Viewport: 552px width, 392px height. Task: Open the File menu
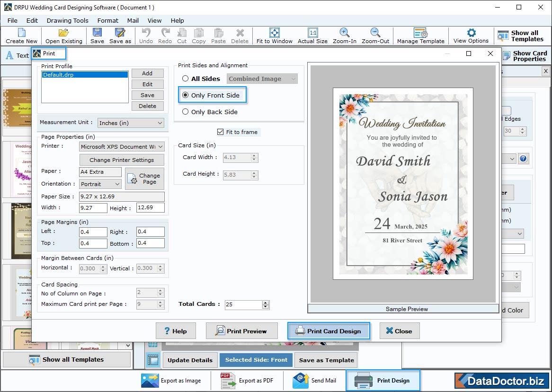pyautogui.click(x=12, y=20)
